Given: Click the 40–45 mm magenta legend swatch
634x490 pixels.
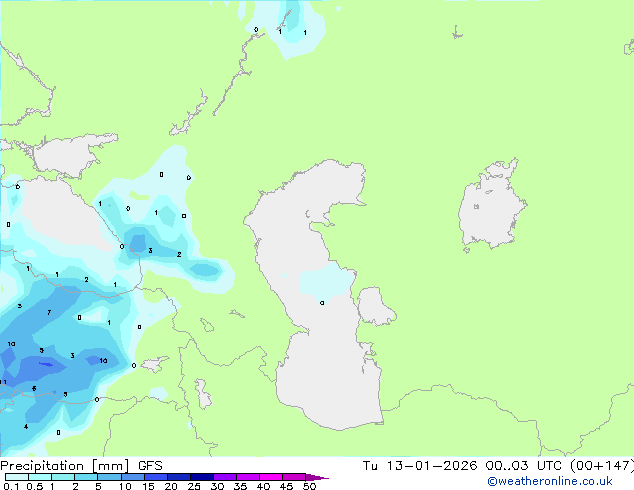Looking at the screenshot, I should [x=271, y=477].
